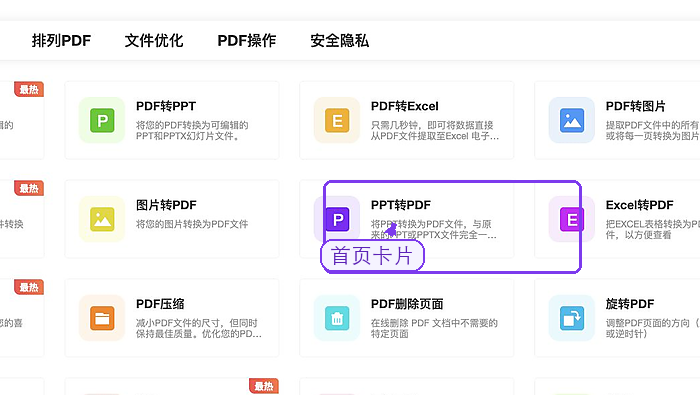Open the Excel转PDF title

click(639, 205)
